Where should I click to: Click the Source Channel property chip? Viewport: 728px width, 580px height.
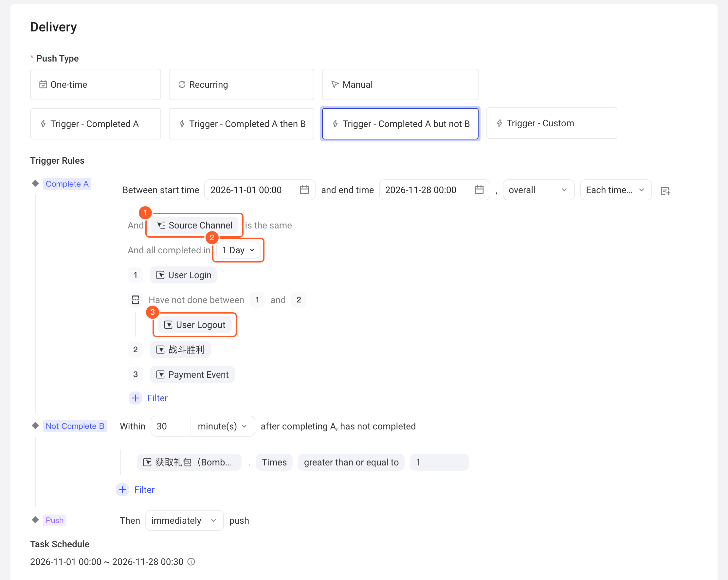coord(194,225)
